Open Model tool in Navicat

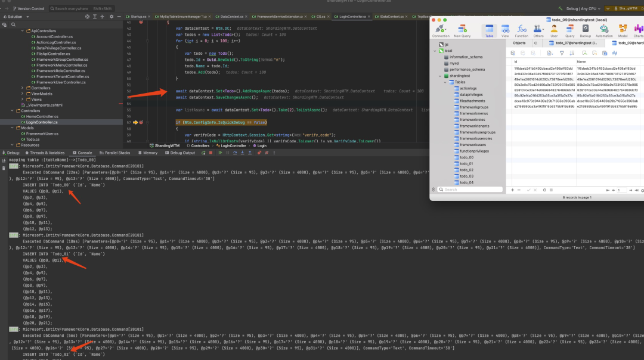623,30
